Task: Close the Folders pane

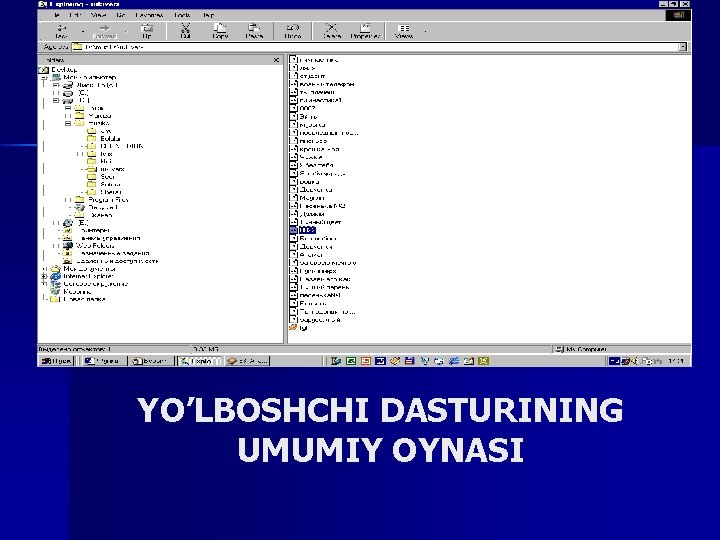Action: (276, 60)
